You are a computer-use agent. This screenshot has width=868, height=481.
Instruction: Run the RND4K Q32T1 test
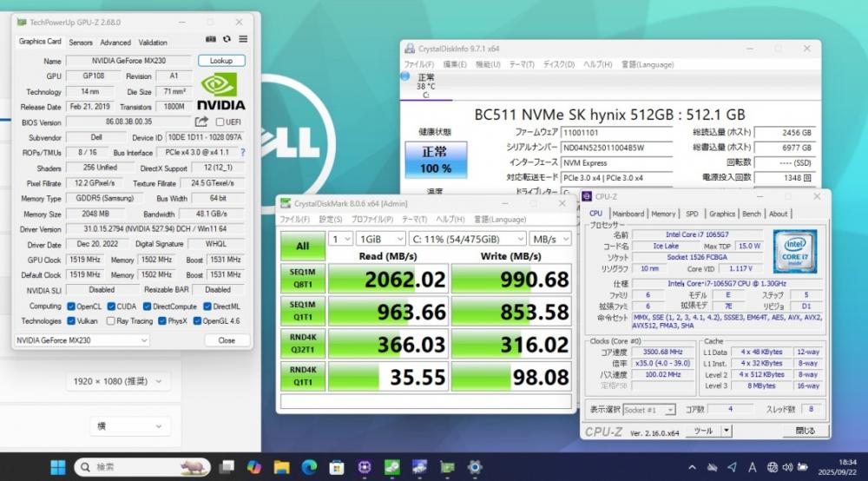(x=303, y=344)
